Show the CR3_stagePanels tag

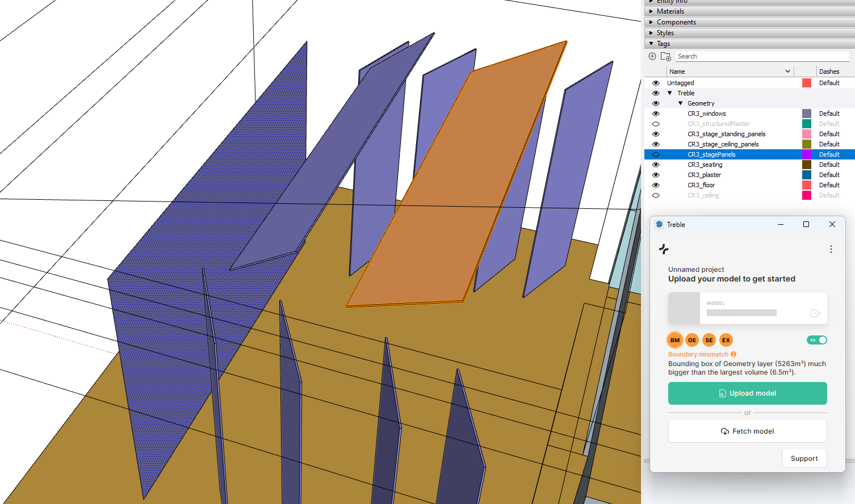click(x=656, y=154)
